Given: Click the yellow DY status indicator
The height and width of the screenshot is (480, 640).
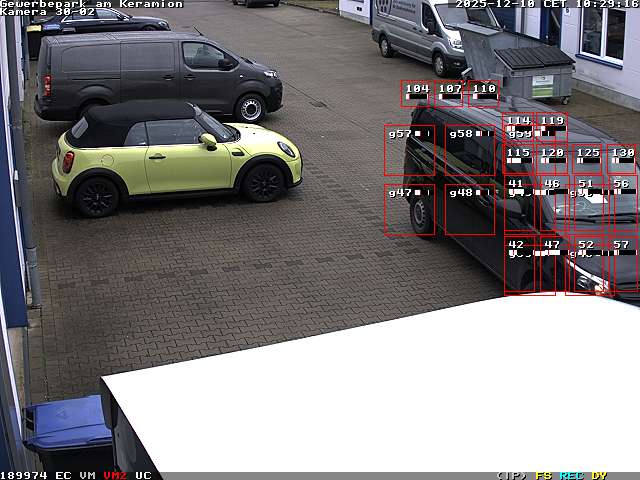Looking at the screenshot, I should [x=599, y=475].
